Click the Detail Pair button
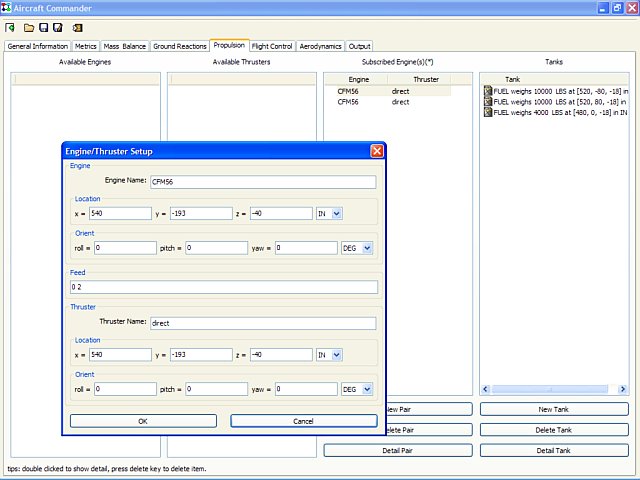This screenshot has width=640, height=480. pos(398,451)
